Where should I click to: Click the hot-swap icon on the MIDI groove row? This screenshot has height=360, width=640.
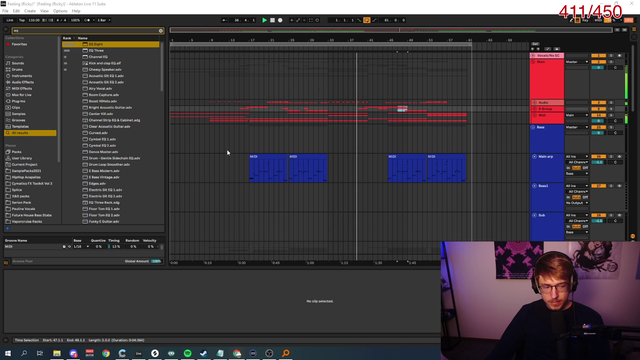[69, 247]
